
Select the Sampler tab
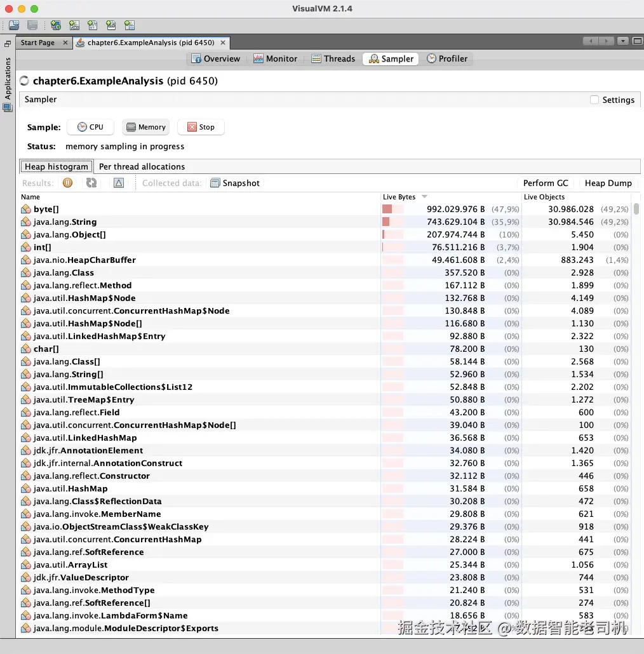click(x=391, y=58)
